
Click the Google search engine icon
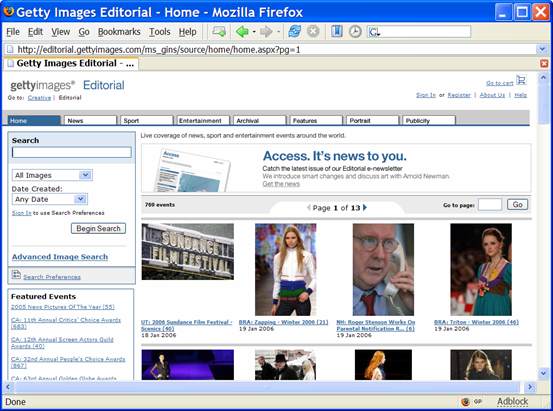point(374,32)
